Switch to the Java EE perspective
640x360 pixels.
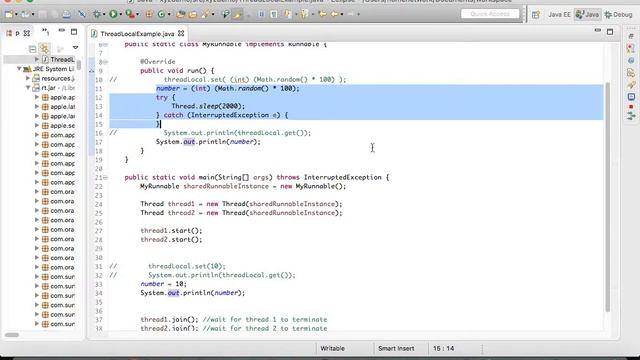click(x=559, y=15)
